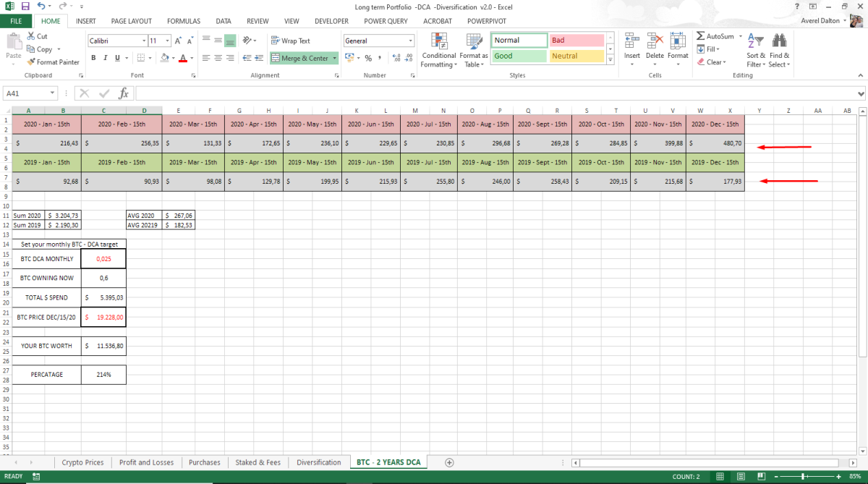Add a new sheet with plus icon
Viewport: 868px width, 484px height.
pyautogui.click(x=449, y=462)
